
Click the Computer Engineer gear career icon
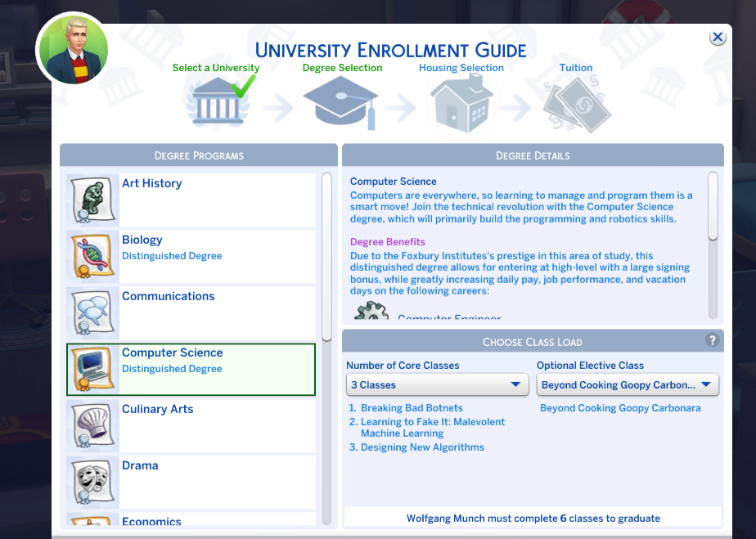point(371,311)
